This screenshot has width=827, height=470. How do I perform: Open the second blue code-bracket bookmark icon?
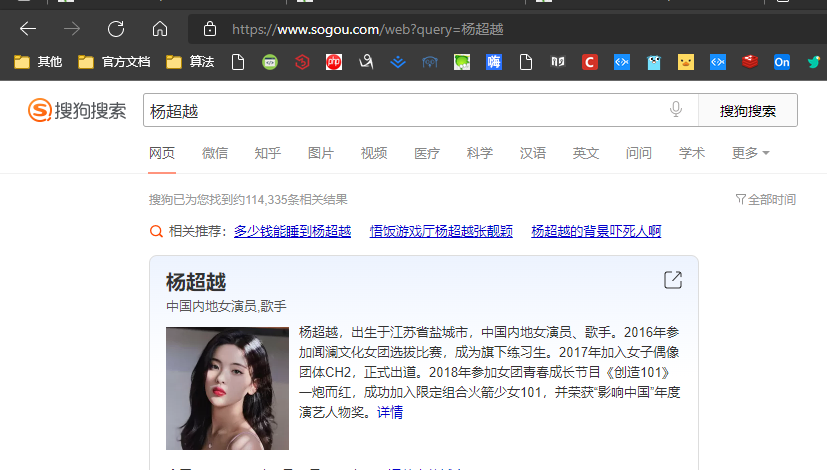point(718,62)
